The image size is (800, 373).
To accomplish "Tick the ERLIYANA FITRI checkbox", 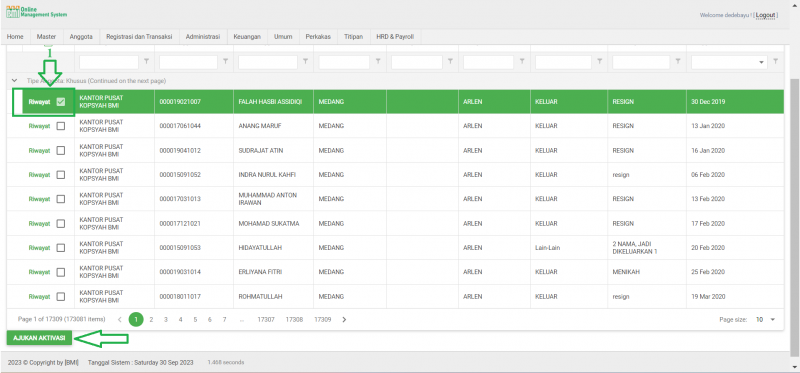I will tap(61, 272).
